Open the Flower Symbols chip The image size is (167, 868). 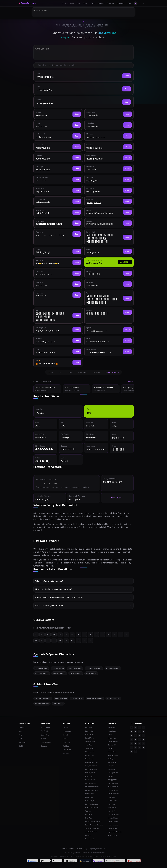click(x=113, y=668)
